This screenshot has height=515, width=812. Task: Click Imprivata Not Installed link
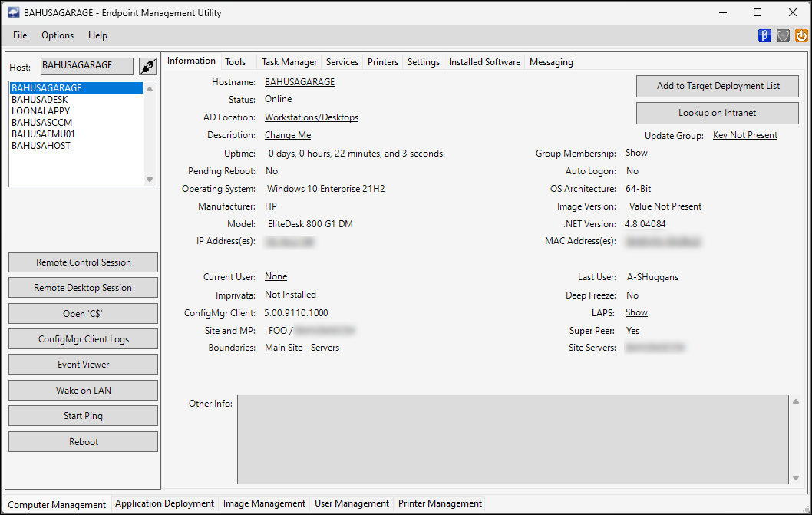click(x=291, y=294)
